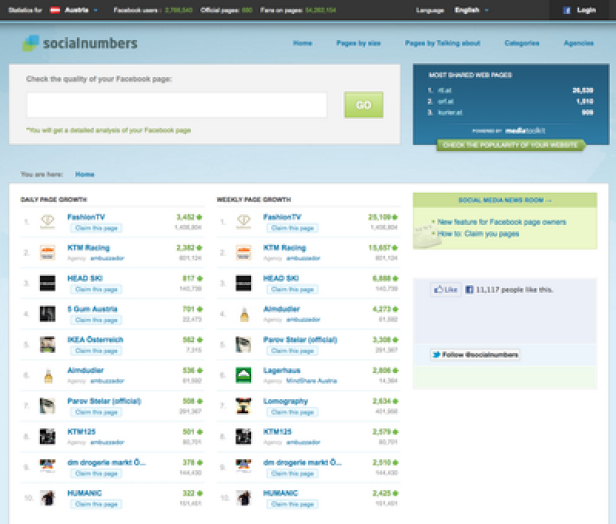This screenshot has width=616, height=524.
Task: Open the Agencies menu
Action: tap(579, 43)
